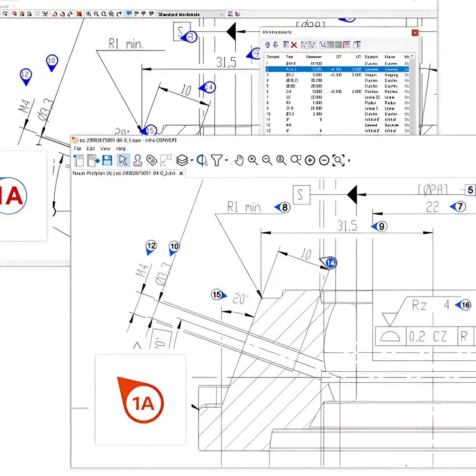Viewport: 476px width, 476px height.
Task: Select the Layers tool icon
Action: point(182,160)
